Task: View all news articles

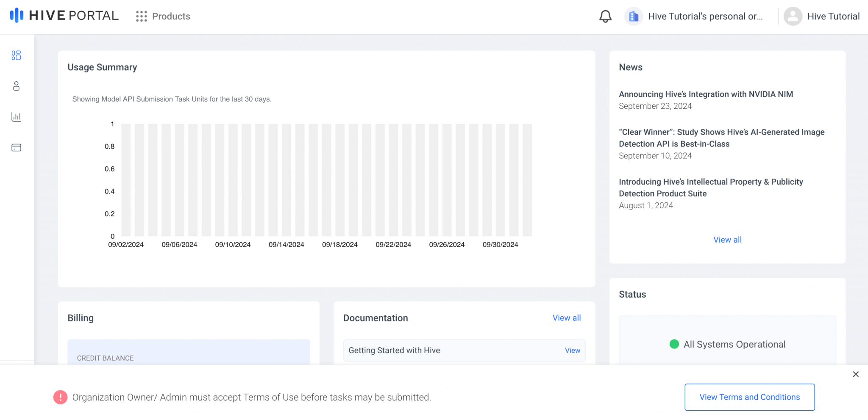Action: click(x=727, y=240)
